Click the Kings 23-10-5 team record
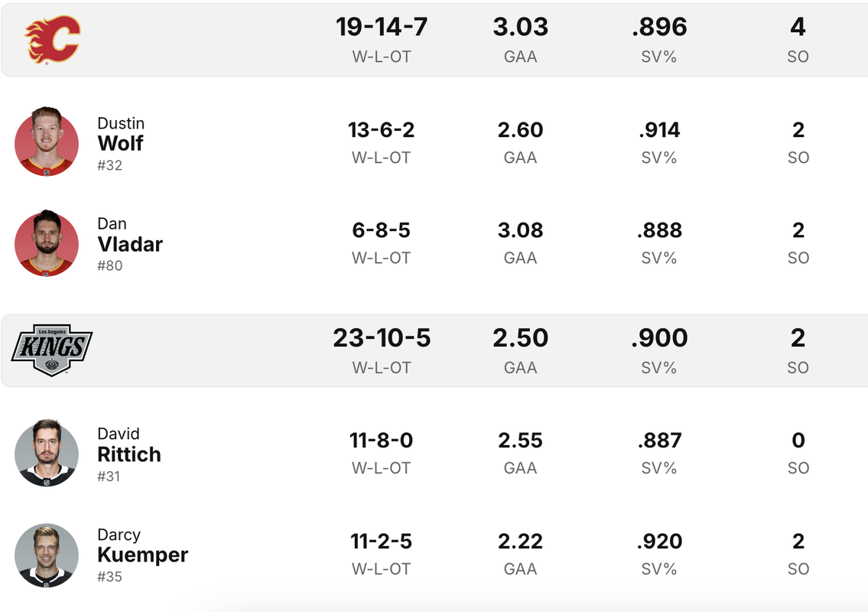 tap(382, 338)
